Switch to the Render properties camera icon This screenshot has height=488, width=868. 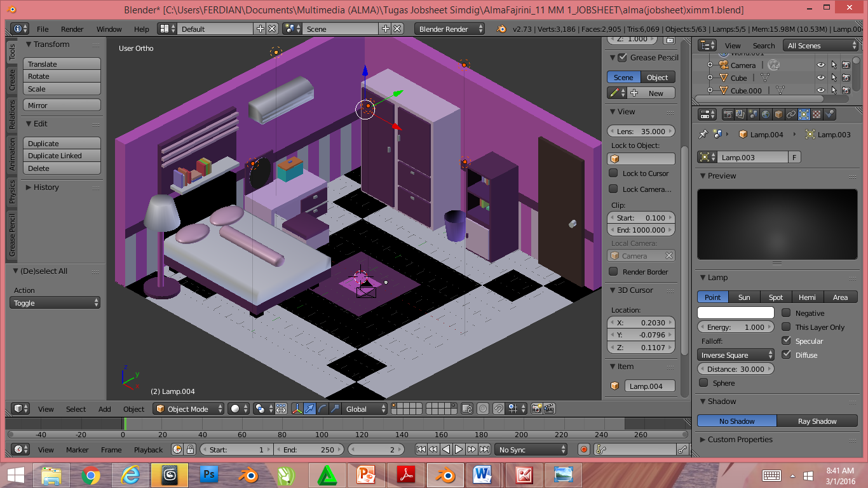click(728, 115)
